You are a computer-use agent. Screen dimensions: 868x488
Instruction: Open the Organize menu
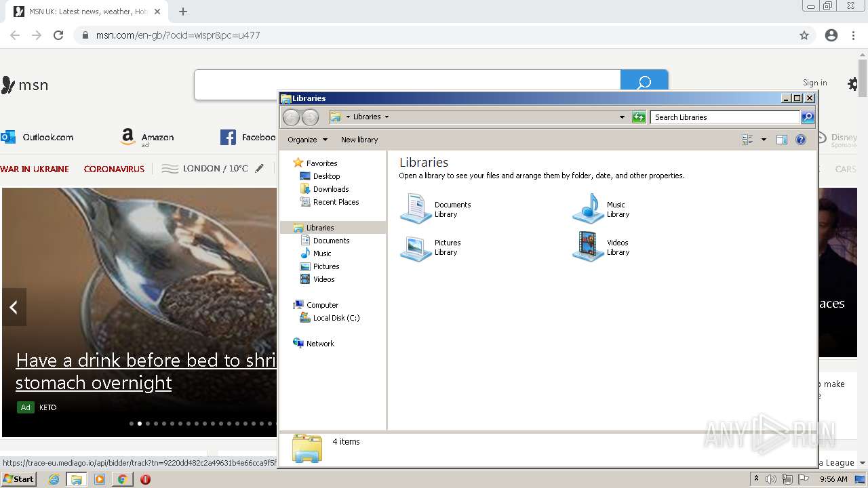[307, 140]
